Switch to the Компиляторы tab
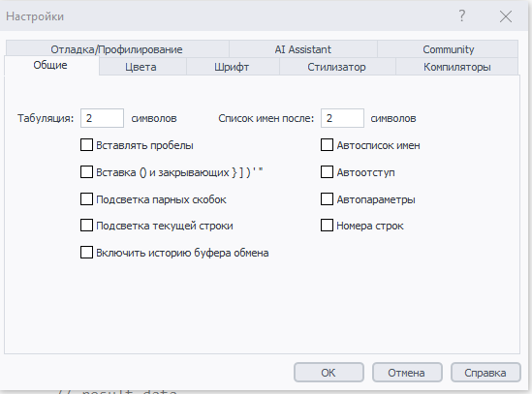The height and width of the screenshot is (394, 532). (x=457, y=67)
